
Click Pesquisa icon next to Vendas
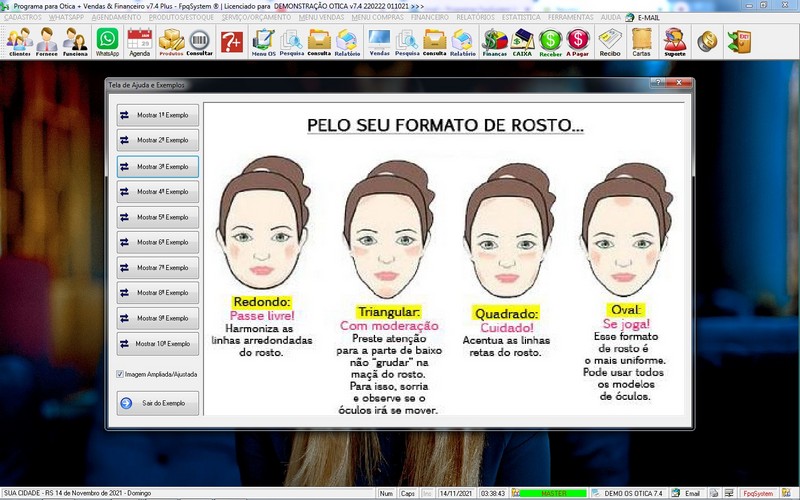point(407,42)
